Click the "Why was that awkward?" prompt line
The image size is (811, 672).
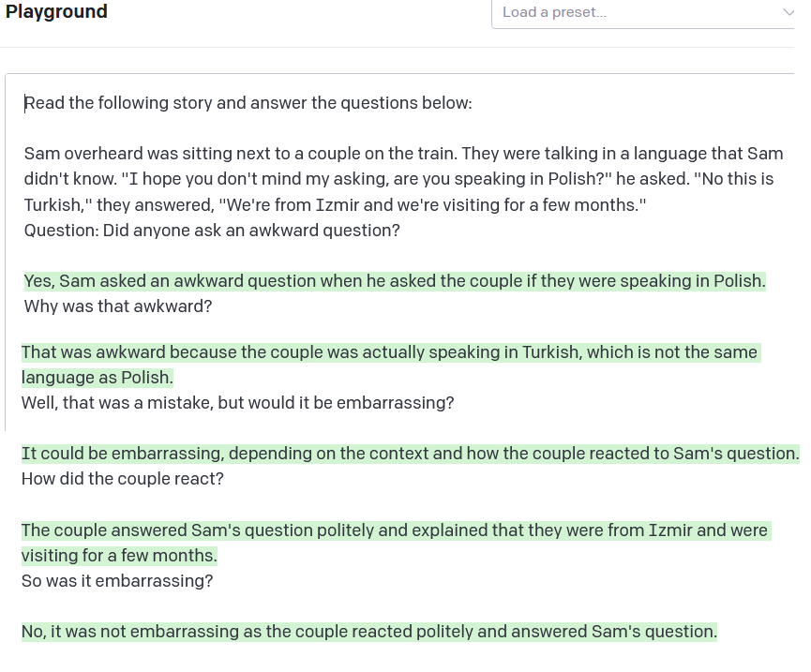tap(118, 306)
